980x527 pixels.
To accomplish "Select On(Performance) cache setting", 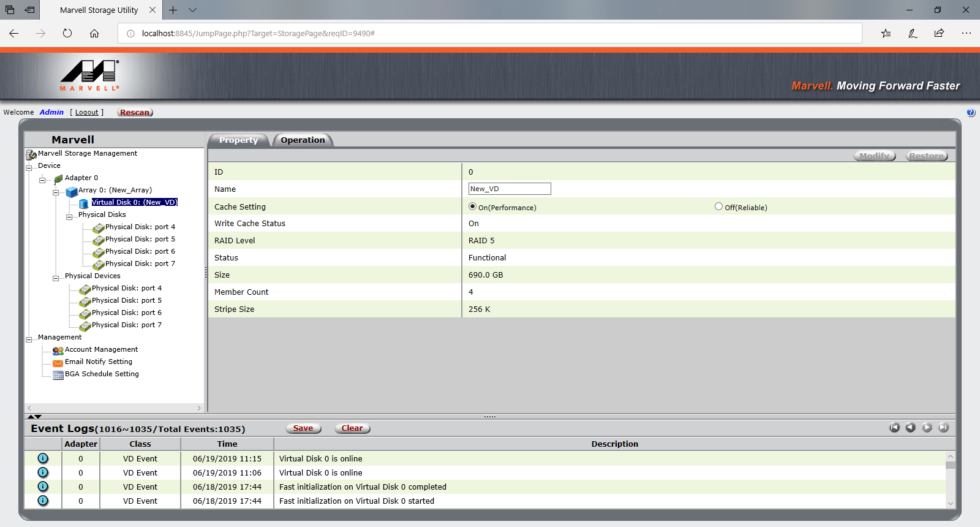I will coord(472,207).
